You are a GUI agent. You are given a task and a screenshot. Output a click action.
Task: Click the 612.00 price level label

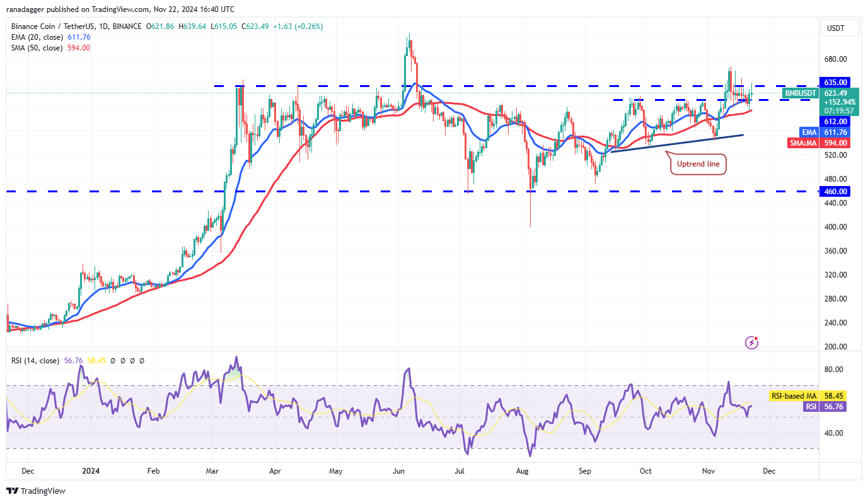point(835,121)
